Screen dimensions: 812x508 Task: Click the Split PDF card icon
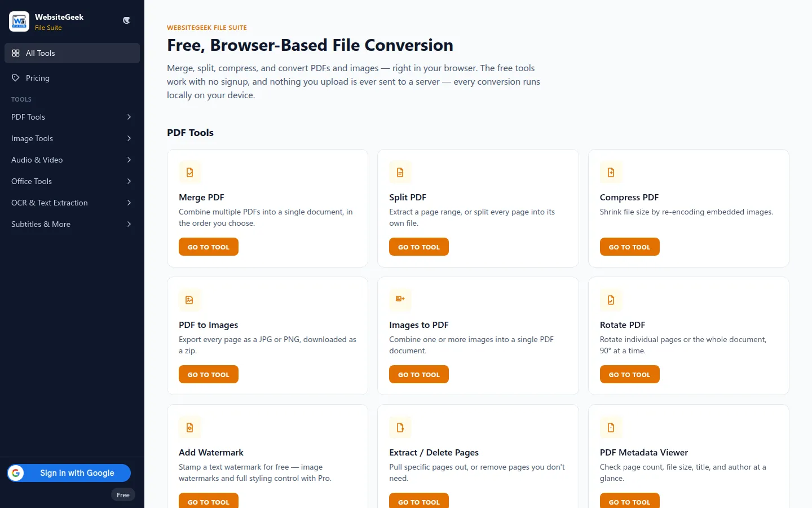(400, 172)
